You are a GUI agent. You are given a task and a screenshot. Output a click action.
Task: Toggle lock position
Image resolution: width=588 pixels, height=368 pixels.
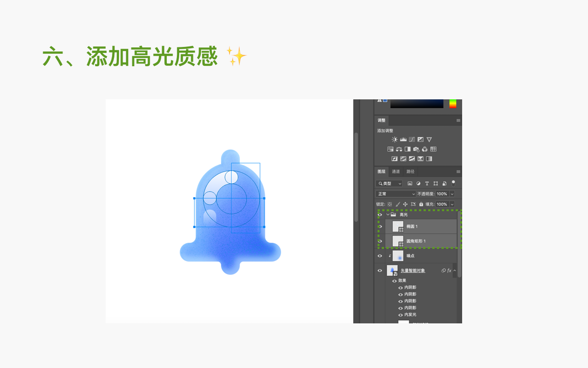pyautogui.click(x=405, y=204)
